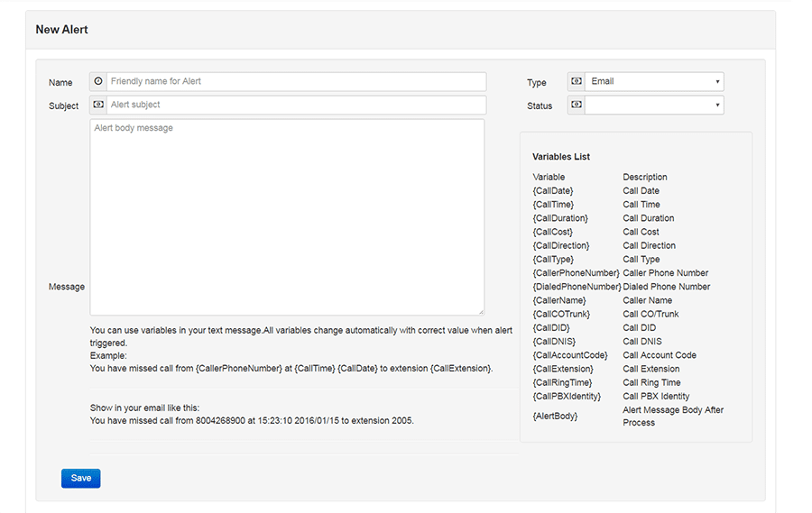Click the icon beside the Name field
The image size is (812, 513).
98,81
